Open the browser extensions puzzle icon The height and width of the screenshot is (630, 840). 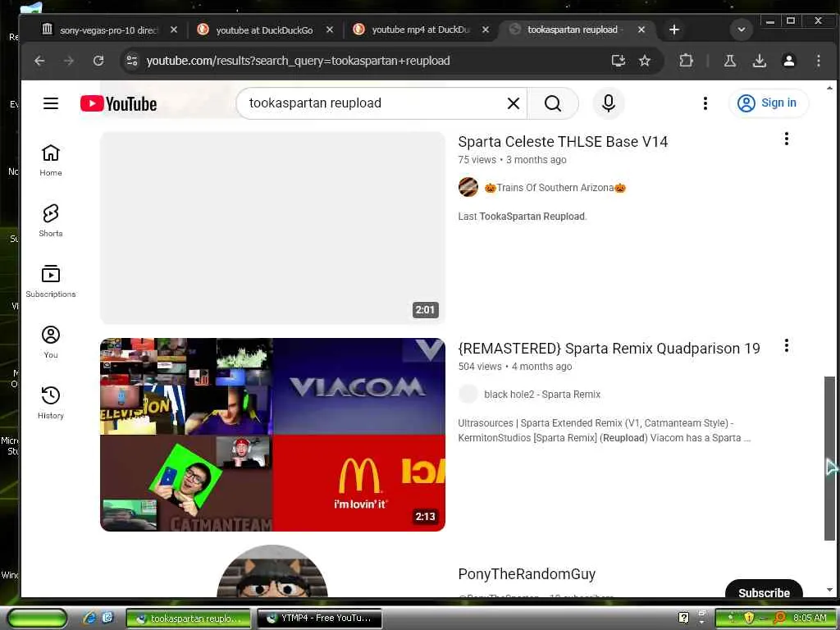click(x=686, y=61)
